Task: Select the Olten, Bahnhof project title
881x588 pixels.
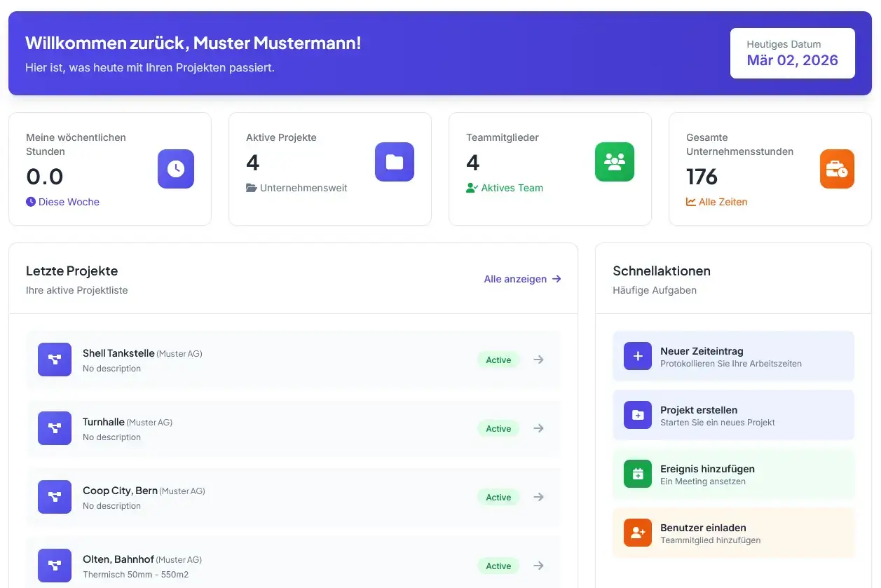Action: click(118, 559)
